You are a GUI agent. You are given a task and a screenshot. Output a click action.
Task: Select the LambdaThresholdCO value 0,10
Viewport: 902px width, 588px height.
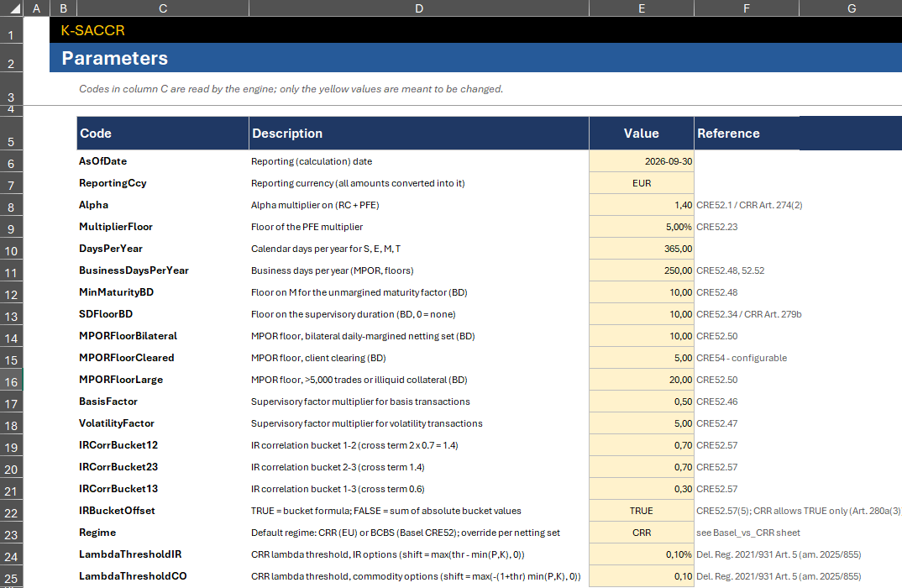click(642, 576)
